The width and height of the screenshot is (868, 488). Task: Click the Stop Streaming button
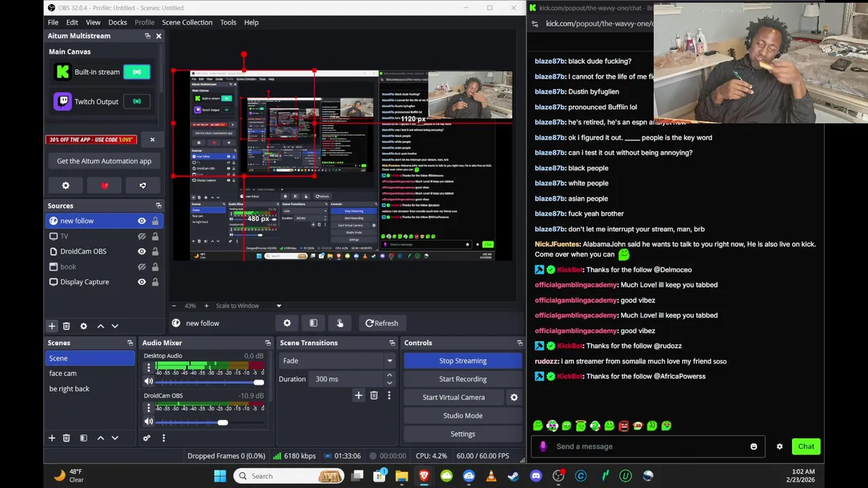[463, 361]
